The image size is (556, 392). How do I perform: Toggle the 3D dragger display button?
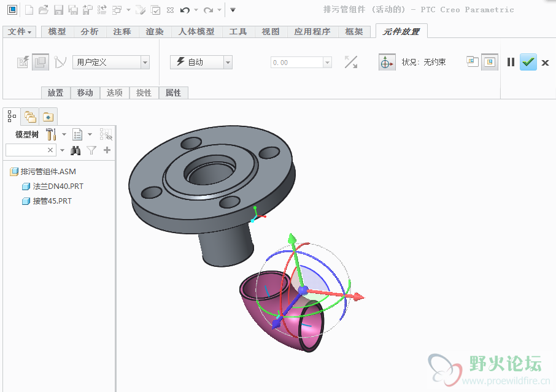(x=387, y=63)
